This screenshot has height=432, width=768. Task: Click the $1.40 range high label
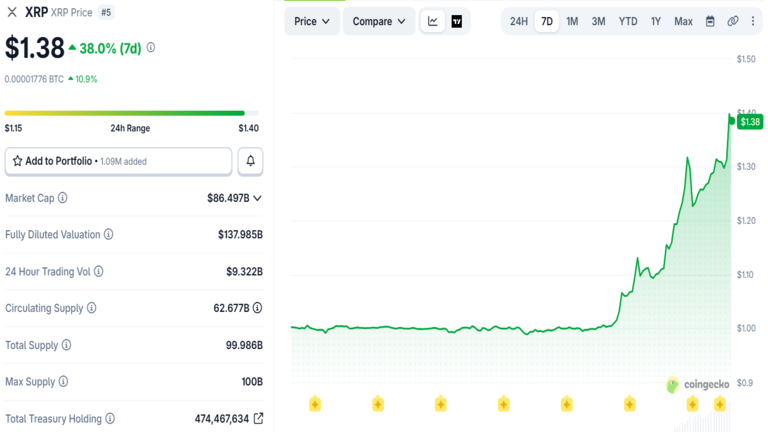click(249, 128)
